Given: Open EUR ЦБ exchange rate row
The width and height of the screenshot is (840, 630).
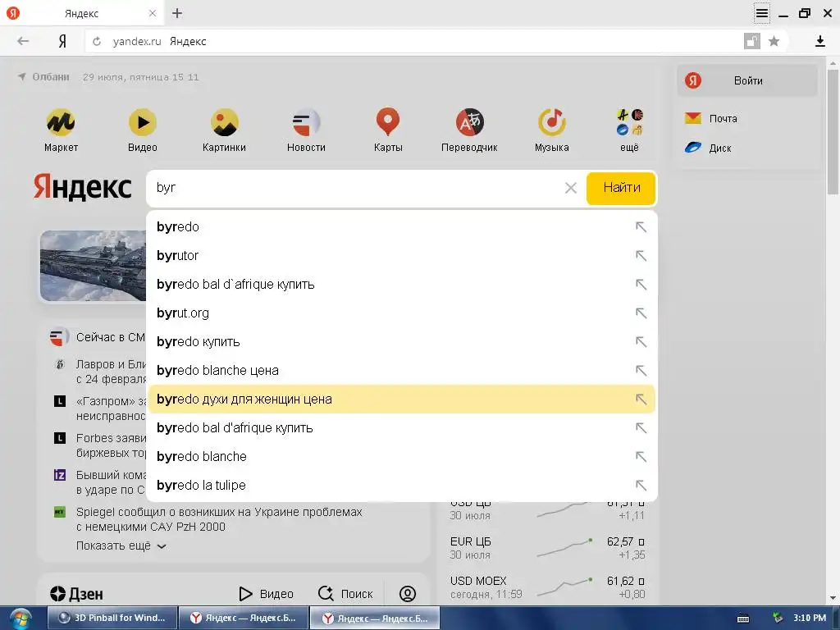Looking at the screenshot, I should click(547, 548).
